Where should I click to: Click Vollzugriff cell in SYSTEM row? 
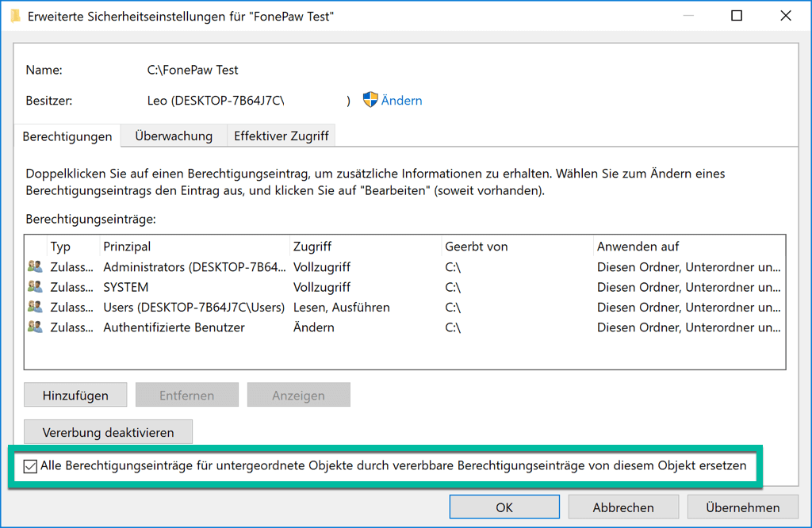point(322,287)
